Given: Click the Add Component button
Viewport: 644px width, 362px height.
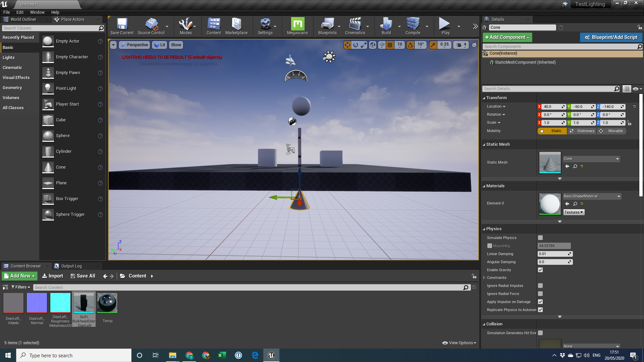Looking at the screenshot, I should pyautogui.click(x=507, y=37).
